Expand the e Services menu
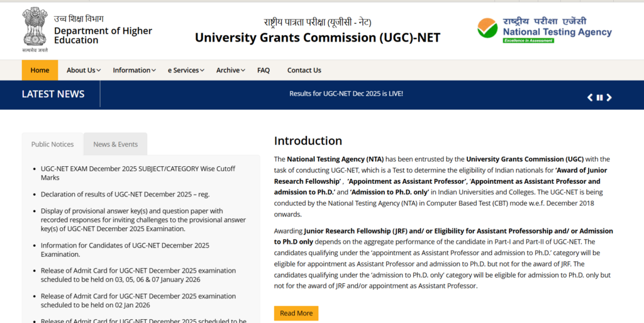644x323 pixels. pyautogui.click(x=186, y=71)
